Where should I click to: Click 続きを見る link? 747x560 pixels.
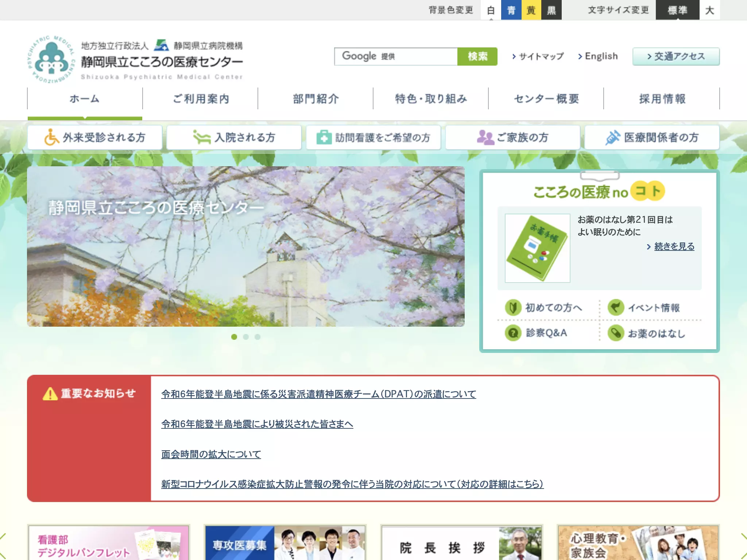click(674, 246)
